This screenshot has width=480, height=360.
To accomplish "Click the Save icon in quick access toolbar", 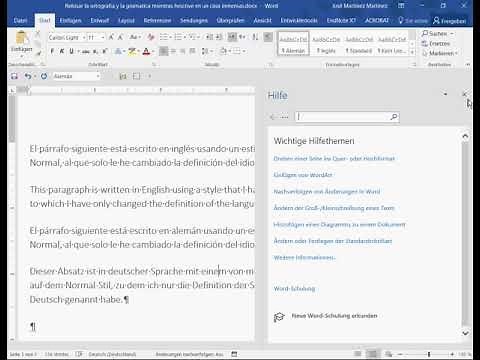I will pyautogui.click(x=14, y=76).
